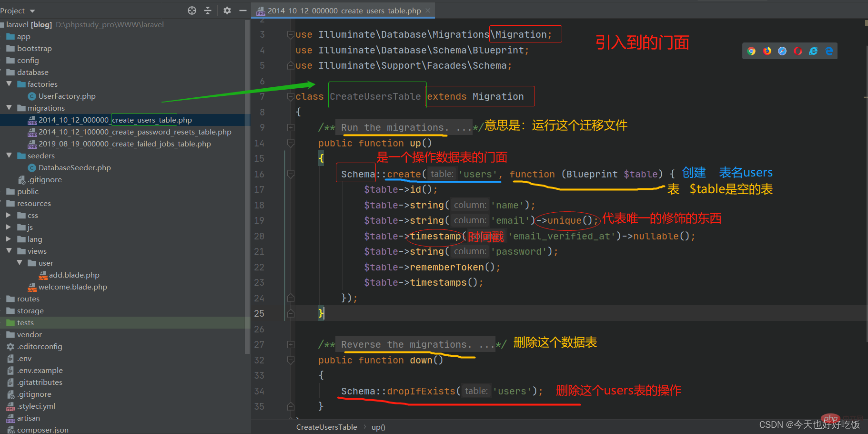Hide the Project tool window

(x=243, y=10)
